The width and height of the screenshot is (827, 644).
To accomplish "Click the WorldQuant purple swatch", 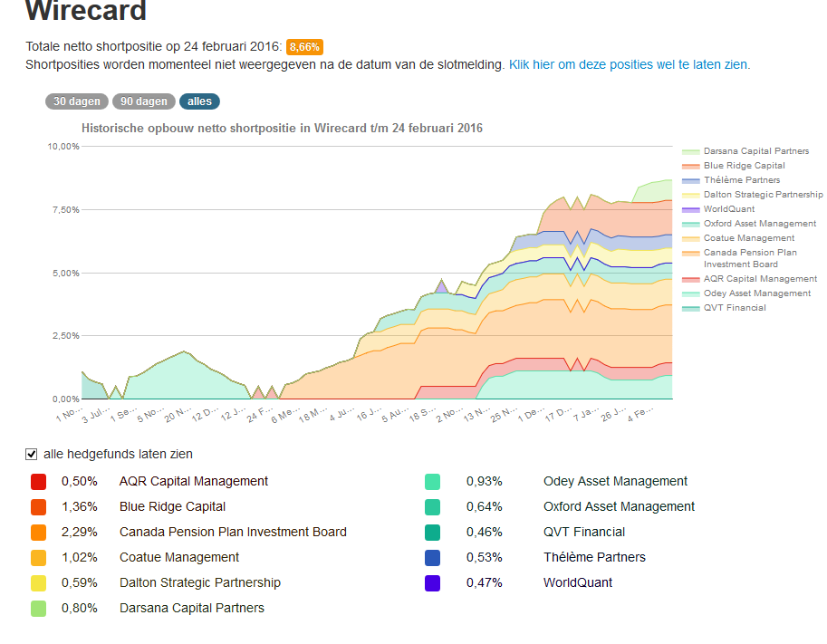I will coord(432,582).
